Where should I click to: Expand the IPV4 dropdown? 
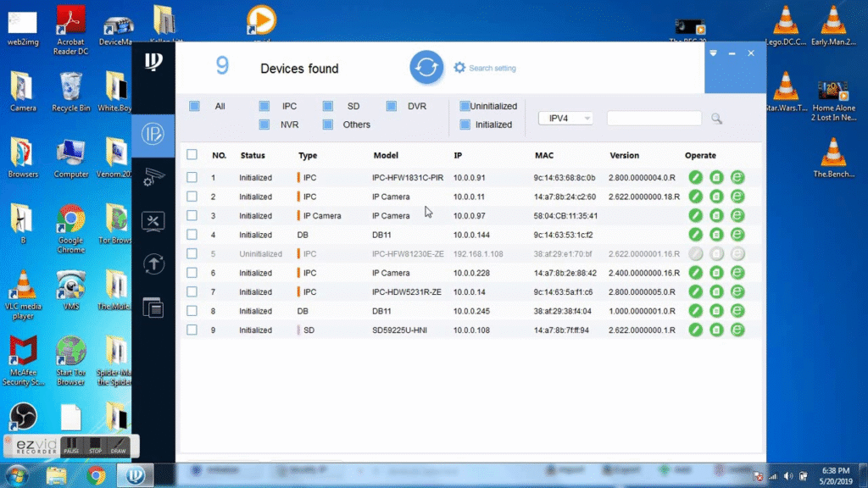tap(565, 119)
